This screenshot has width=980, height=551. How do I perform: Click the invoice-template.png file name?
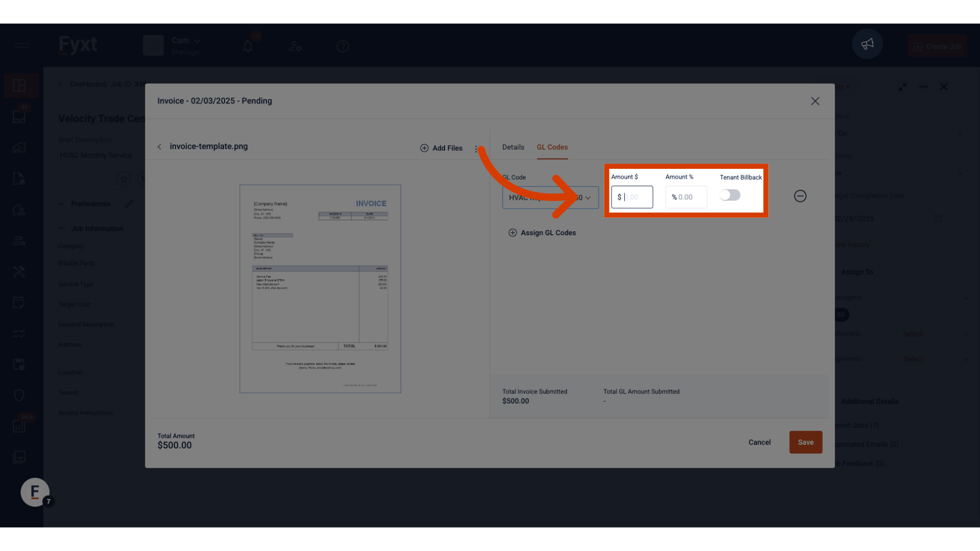209,146
